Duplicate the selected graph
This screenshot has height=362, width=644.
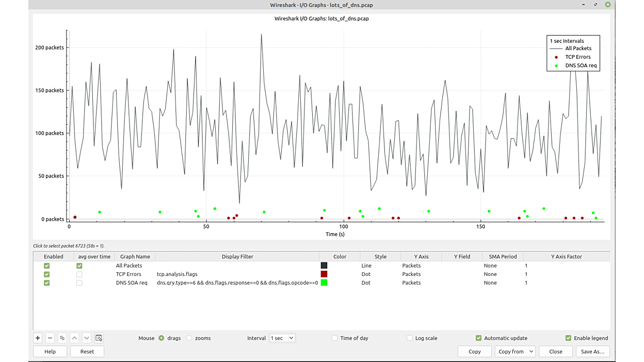[x=62, y=338]
